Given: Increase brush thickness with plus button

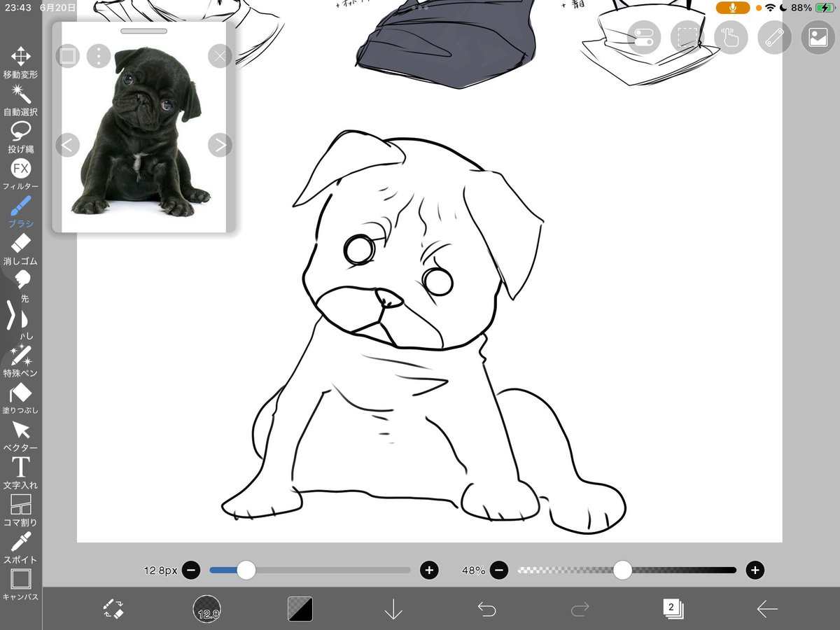Looking at the screenshot, I should tap(429, 570).
